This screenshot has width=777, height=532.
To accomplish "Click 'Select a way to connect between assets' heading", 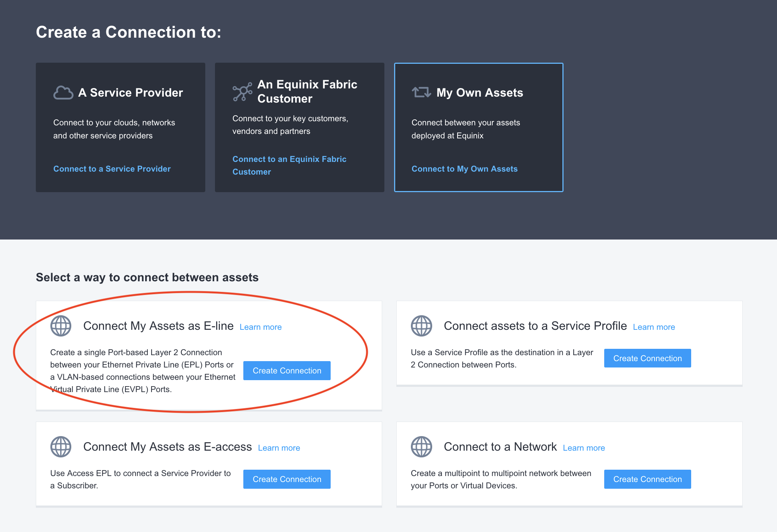I will point(147,277).
